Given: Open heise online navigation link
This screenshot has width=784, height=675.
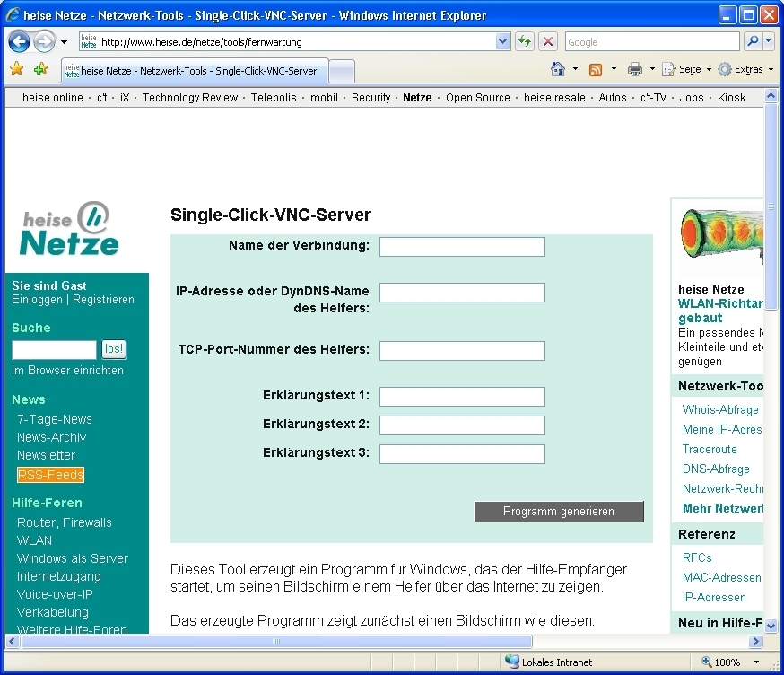Looking at the screenshot, I should pos(53,98).
